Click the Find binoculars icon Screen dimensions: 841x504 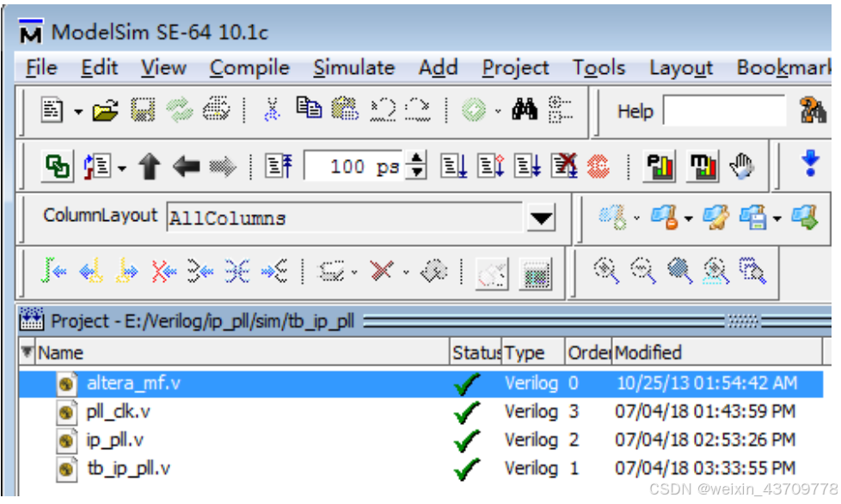pos(525,109)
